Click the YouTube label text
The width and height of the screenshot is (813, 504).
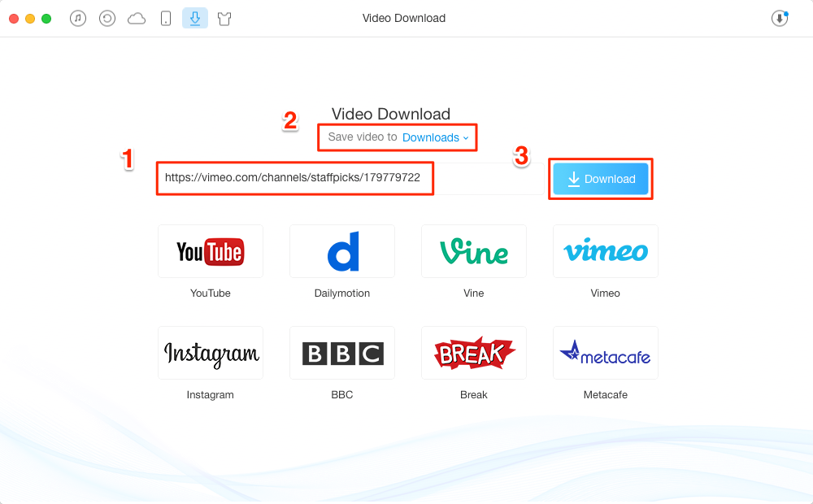point(211,293)
